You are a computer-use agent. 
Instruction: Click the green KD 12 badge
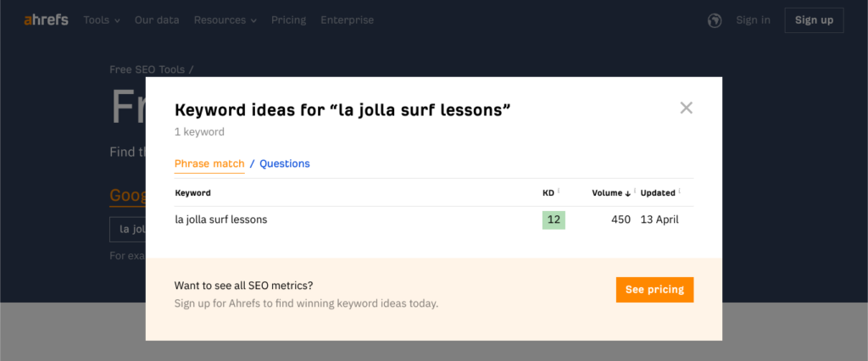554,219
